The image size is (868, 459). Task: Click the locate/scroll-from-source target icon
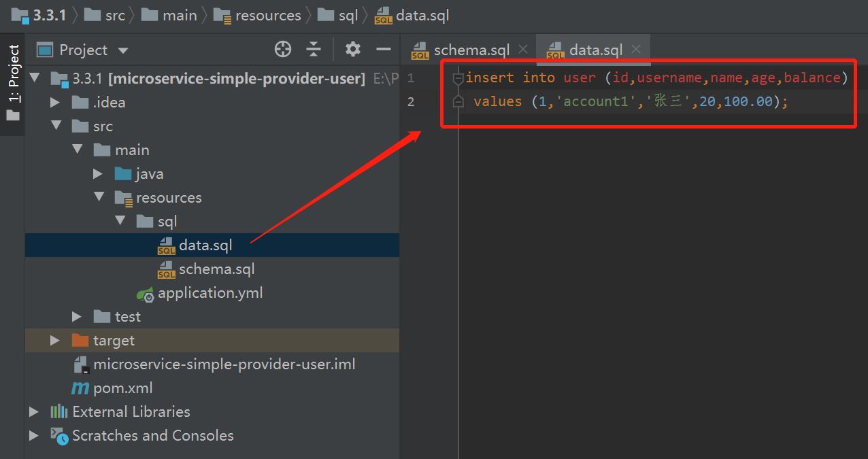pyautogui.click(x=283, y=49)
